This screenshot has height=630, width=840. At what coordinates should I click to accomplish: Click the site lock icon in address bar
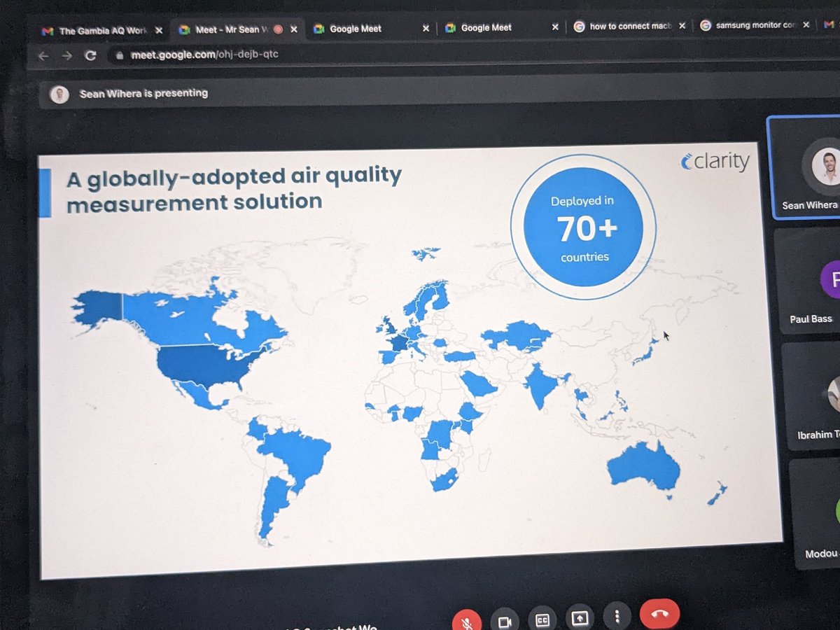(119, 55)
